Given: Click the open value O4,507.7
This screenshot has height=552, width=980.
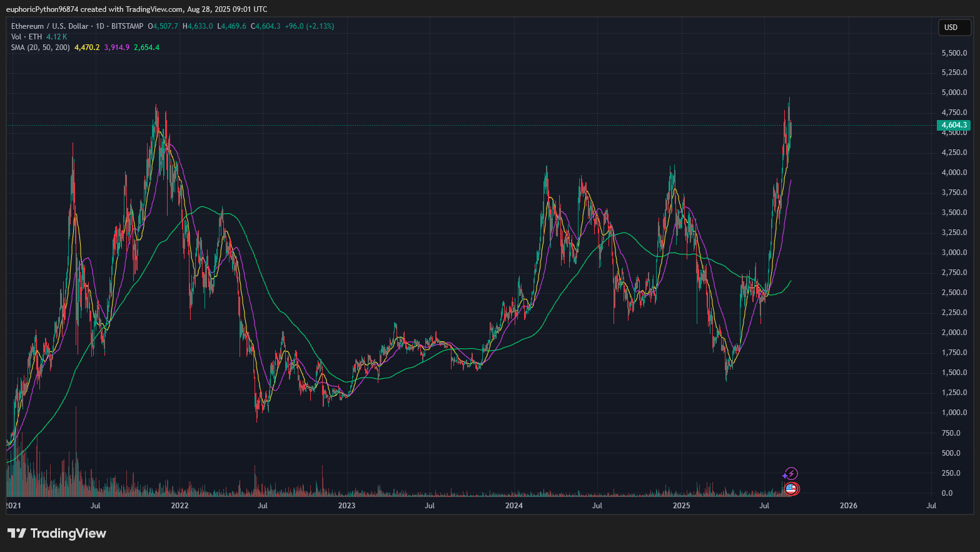Looking at the screenshot, I should click(163, 26).
